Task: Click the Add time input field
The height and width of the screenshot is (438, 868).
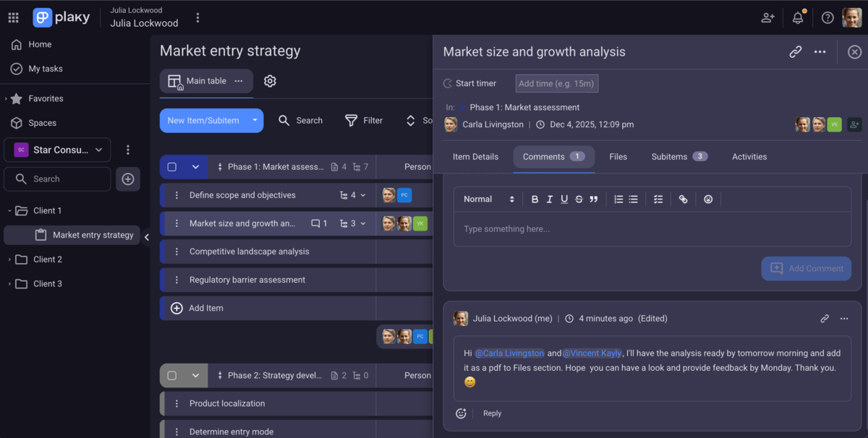Action: pos(556,84)
